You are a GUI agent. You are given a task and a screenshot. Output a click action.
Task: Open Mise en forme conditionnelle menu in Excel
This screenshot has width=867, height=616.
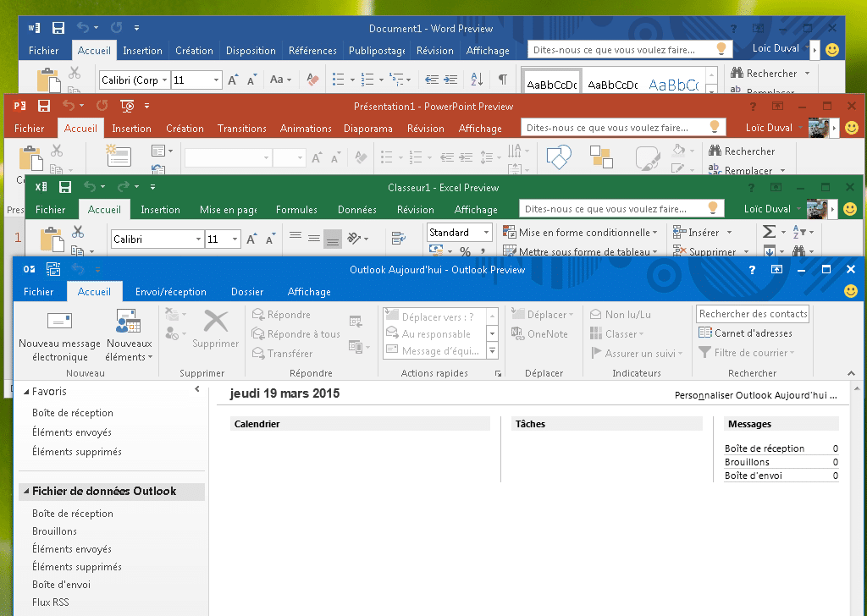pos(580,233)
